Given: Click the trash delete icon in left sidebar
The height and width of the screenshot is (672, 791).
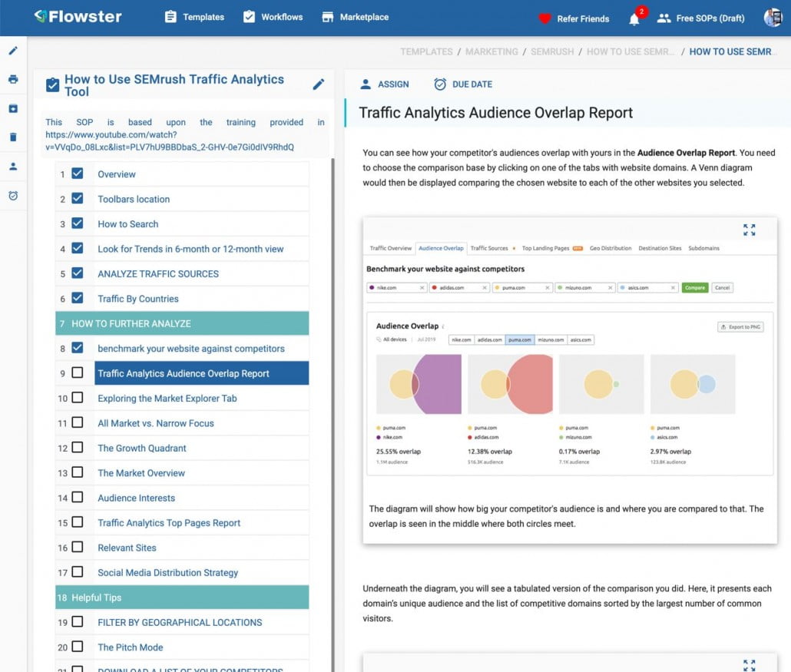Looking at the screenshot, I should pos(13,137).
